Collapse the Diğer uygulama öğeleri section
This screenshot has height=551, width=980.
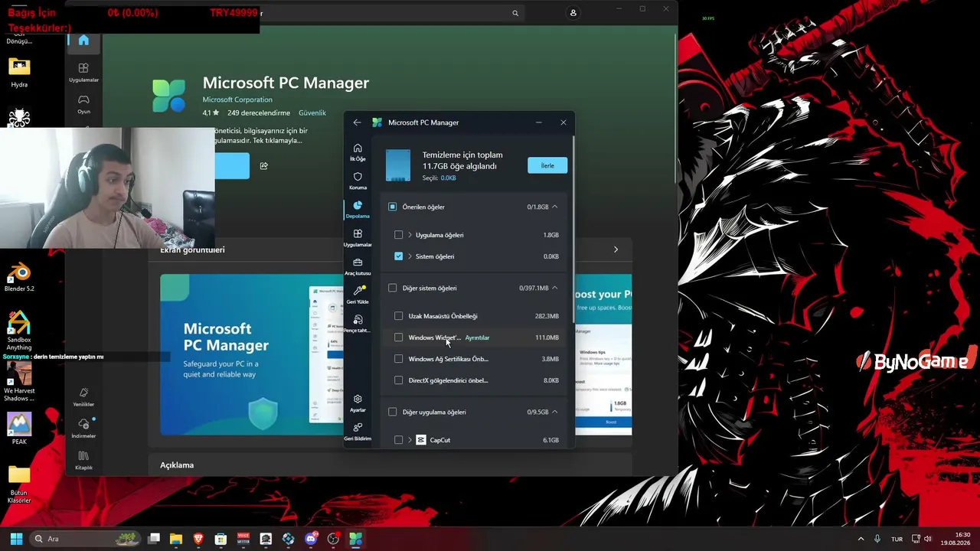(555, 412)
